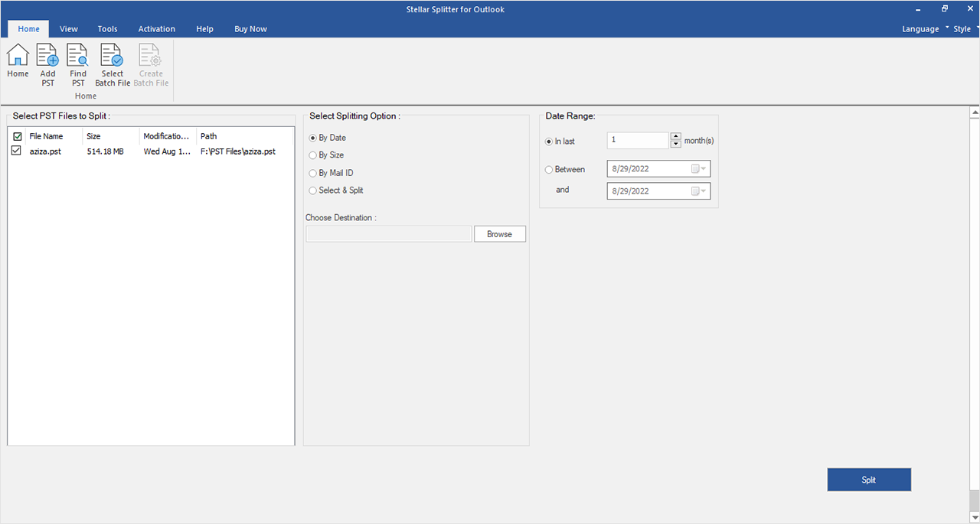Click the 514.18 MB size cell
The width and height of the screenshot is (980, 524).
click(x=105, y=151)
